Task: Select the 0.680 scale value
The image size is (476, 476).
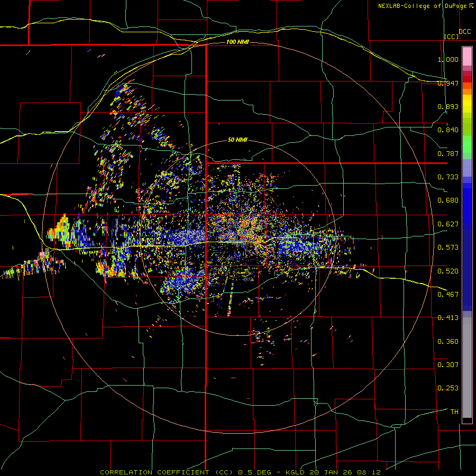Action: pos(448,200)
